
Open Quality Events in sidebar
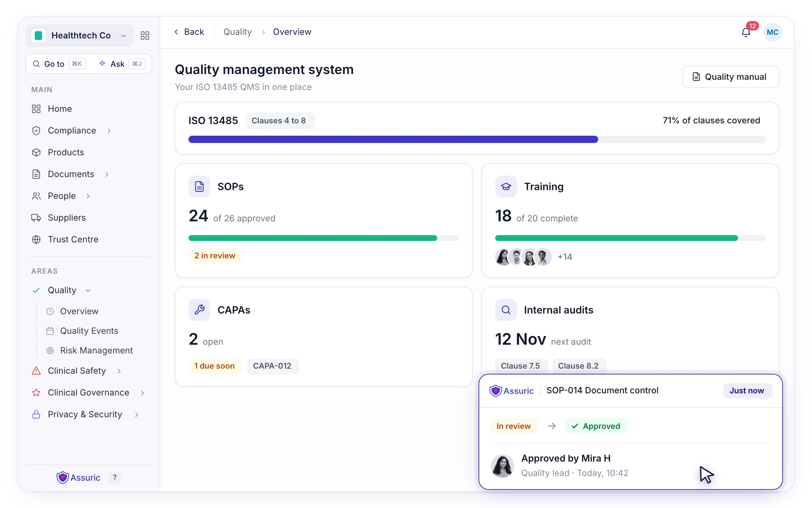click(x=89, y=331)
